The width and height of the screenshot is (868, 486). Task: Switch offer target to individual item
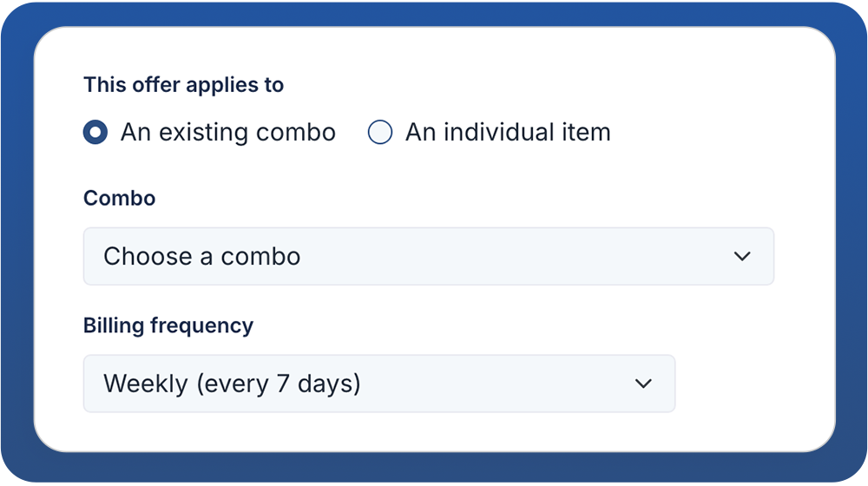pos(380,132)
